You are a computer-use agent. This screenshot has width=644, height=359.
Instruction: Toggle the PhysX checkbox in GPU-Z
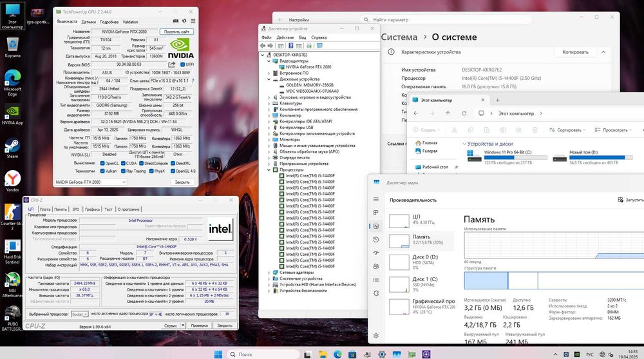pyautogui.click(x=151, y=171)
